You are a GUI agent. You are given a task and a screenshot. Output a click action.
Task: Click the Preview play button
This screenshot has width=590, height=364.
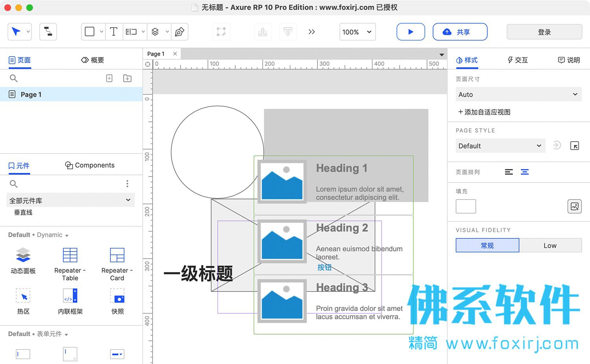[x=411, y=32]
